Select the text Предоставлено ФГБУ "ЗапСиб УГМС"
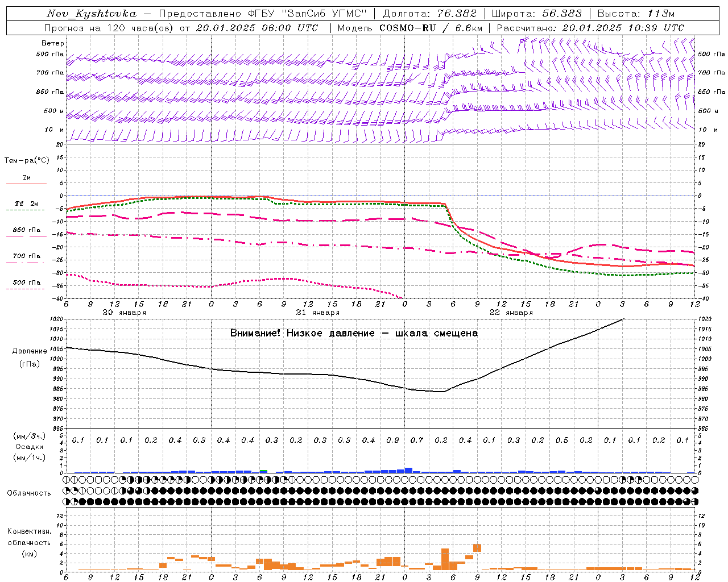728x582 pixels. pos(263,14)
